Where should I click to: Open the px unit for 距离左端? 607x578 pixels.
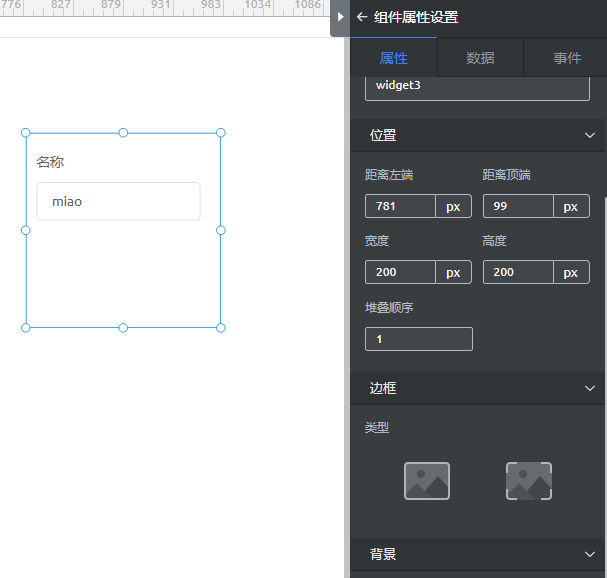tap(453, 206)
